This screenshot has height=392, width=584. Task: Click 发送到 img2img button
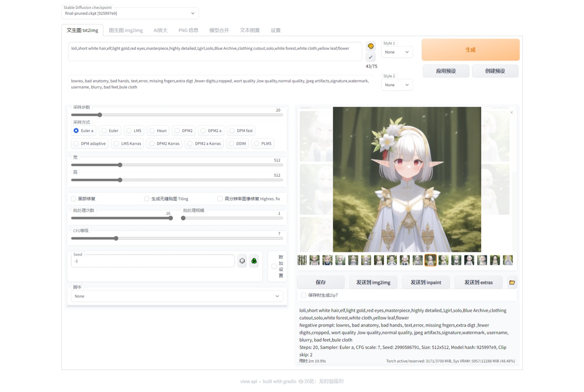click(x=373, y=282)
